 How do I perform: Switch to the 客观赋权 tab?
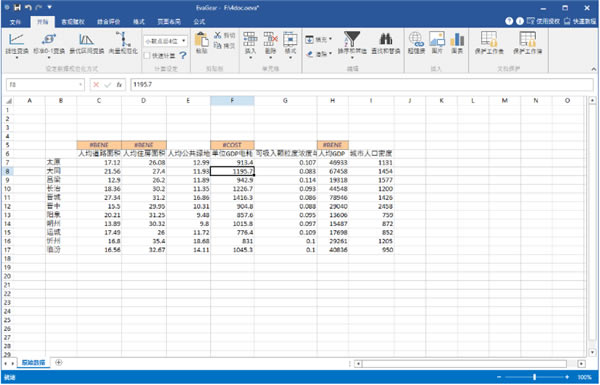pos(73,22)
